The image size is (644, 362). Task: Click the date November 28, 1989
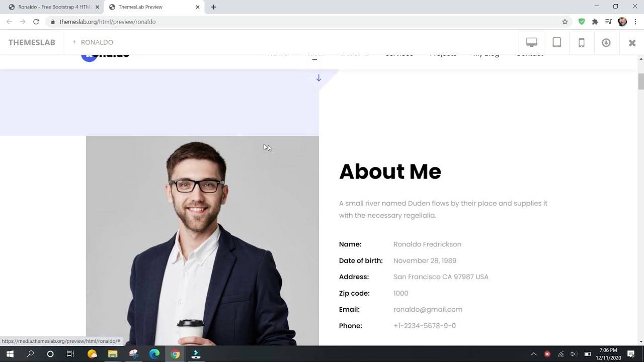(425, 260)
